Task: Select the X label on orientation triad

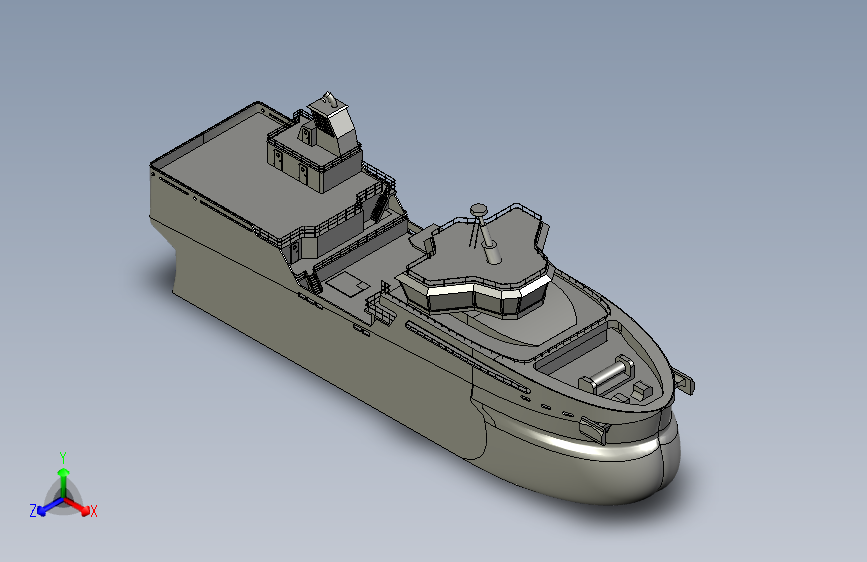Action: pos(94,511)
